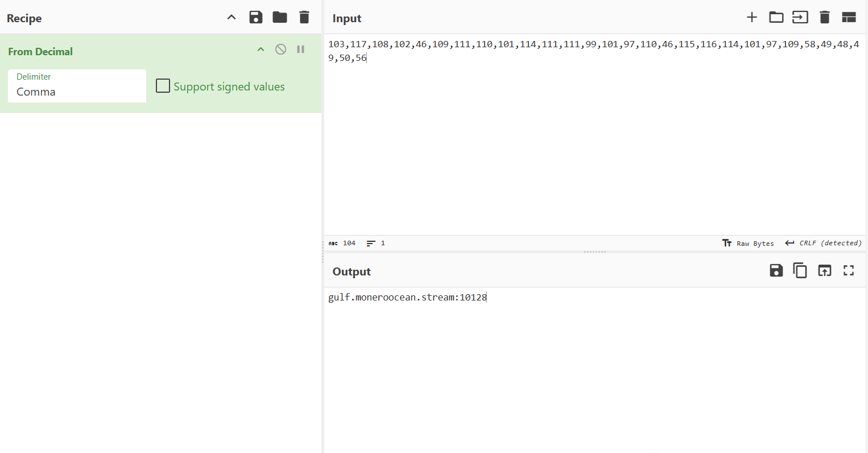Screen dimensions: 868x453
Task: Save the current recipe
Action: click(x=256, y=17)
